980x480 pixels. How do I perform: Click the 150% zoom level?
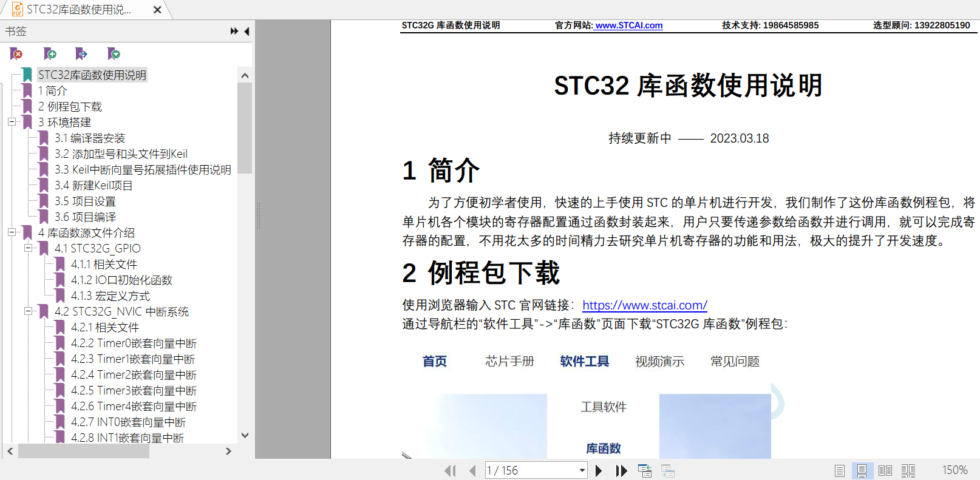954,470
